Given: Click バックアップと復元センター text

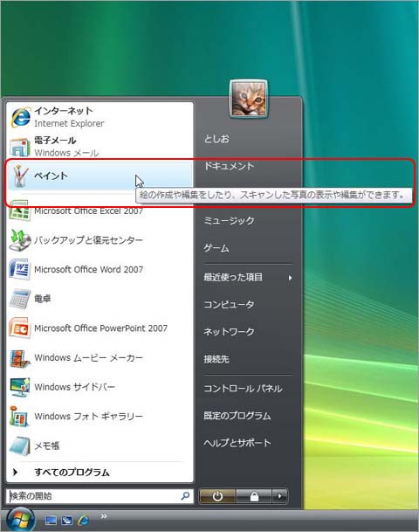Looking at the screenshot, I should [88, 240].
